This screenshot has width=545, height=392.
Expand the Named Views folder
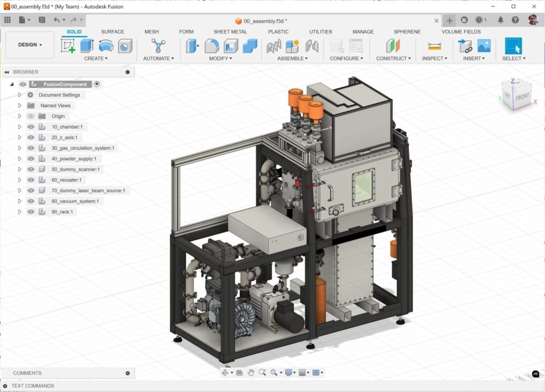click(x=20, y=106)
